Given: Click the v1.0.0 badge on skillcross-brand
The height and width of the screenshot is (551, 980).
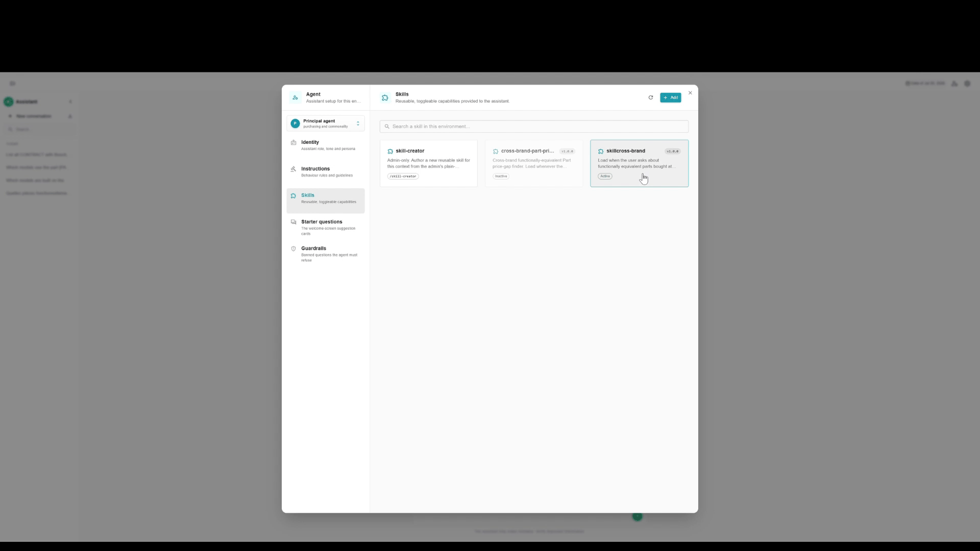Looking at the screenshot, I should (x=673, y=152).
